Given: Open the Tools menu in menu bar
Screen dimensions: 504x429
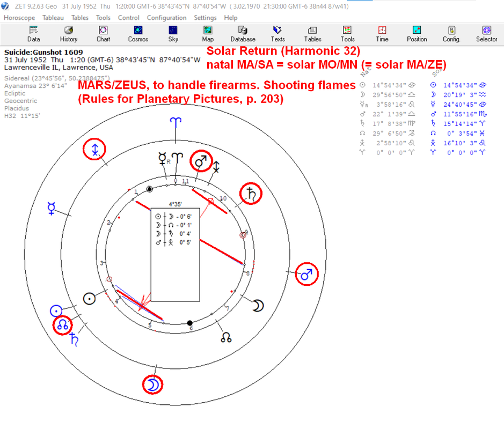Looking at the screenshot, I should (x=103, y=18).
